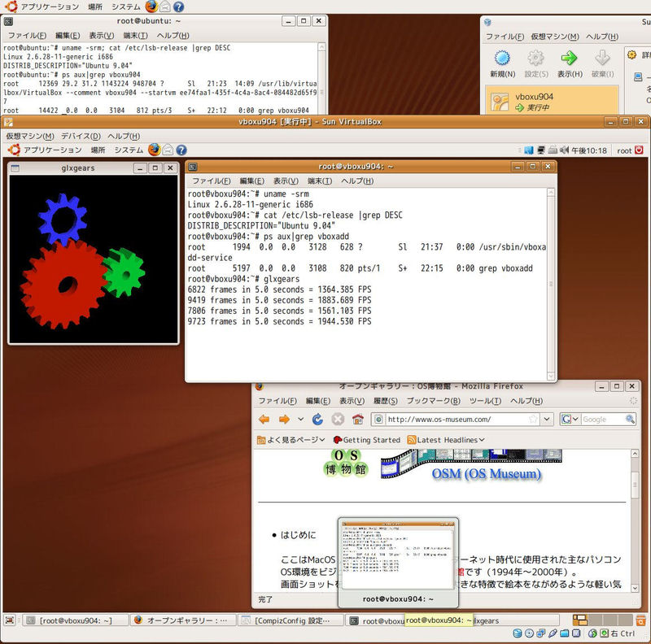Click the mouse integration icon in VirtualBox status bar

tap(593, 633)
